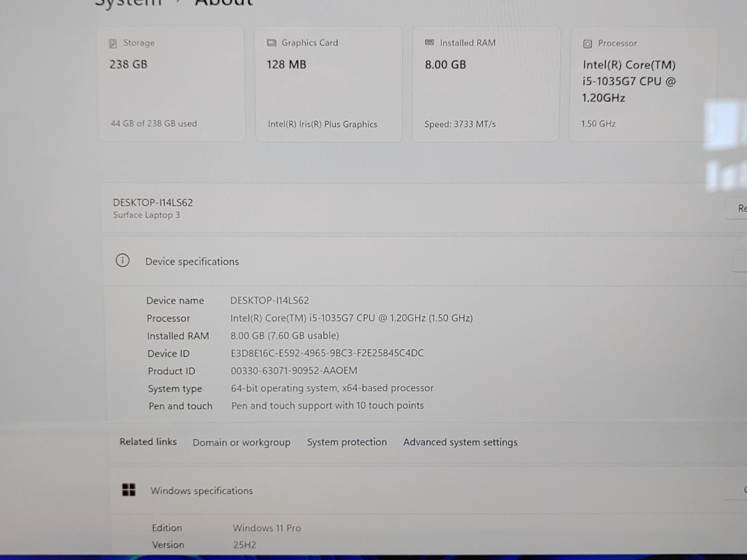Click the 'Version' row label
Viewport: 747px width, 560px height.
pyautogui.click(x=168, y=545)
